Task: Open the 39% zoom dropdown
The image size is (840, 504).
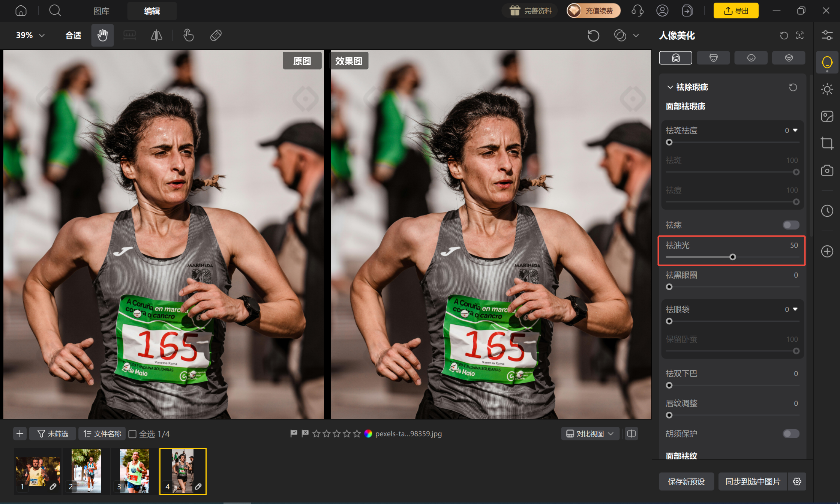Action: click(30, 35)
